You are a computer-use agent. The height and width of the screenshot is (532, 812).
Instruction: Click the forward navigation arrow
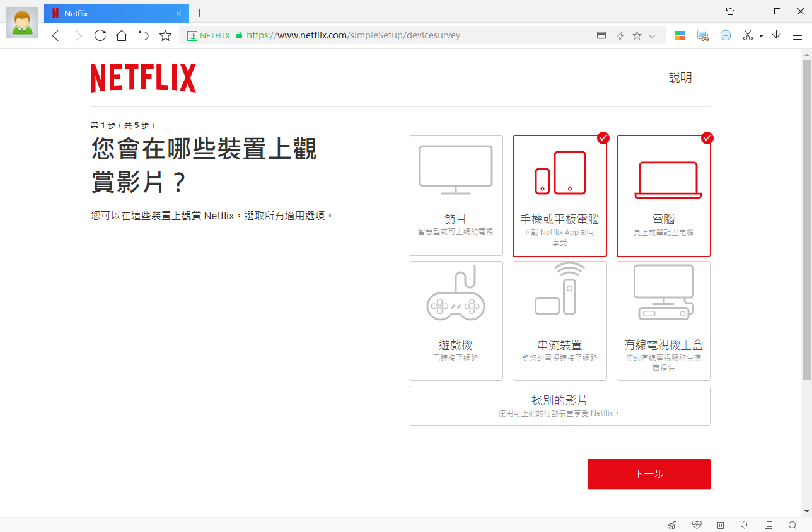pos(78,36)
